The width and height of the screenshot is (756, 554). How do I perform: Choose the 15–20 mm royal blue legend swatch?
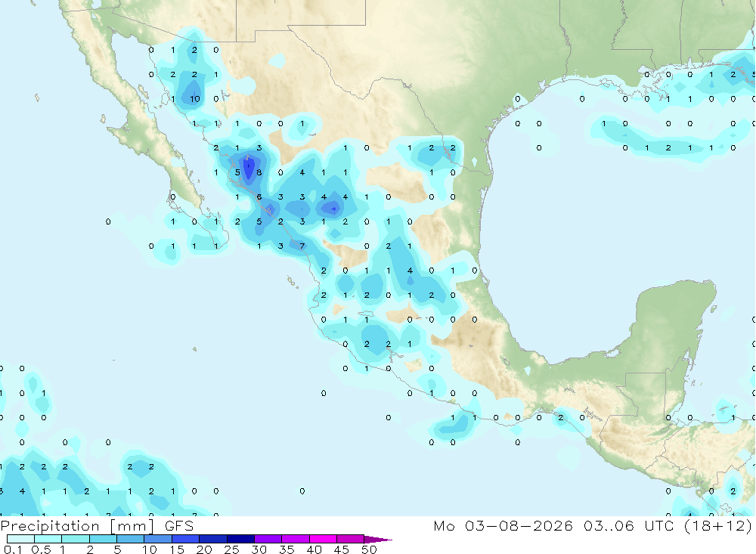186,539
